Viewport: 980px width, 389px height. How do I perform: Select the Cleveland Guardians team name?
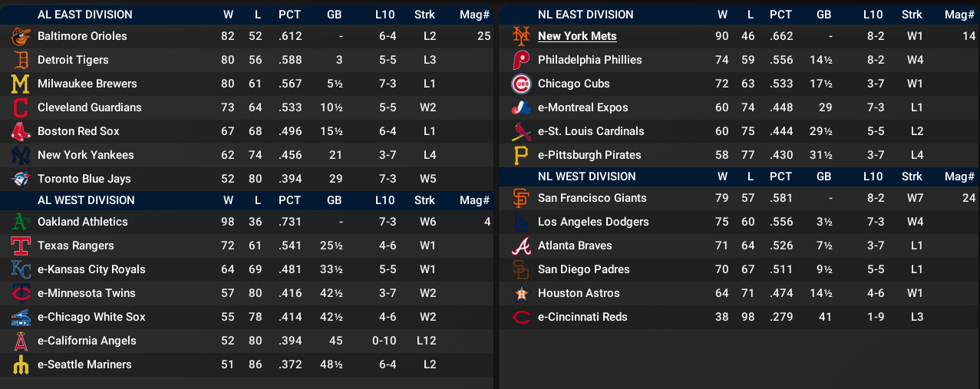[89, 107]
